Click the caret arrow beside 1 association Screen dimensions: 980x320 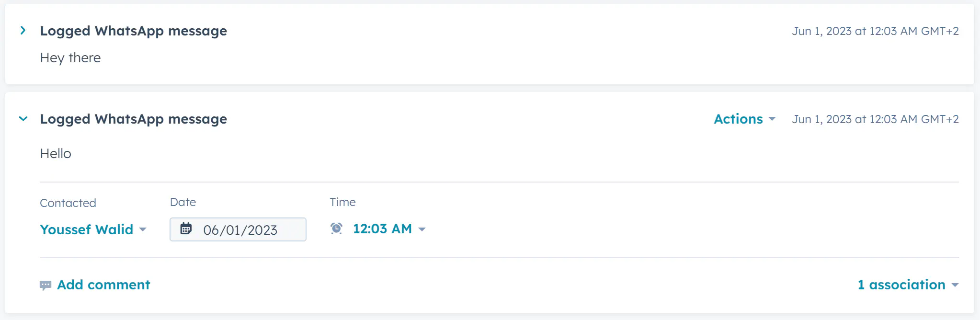tap(955, 285)
